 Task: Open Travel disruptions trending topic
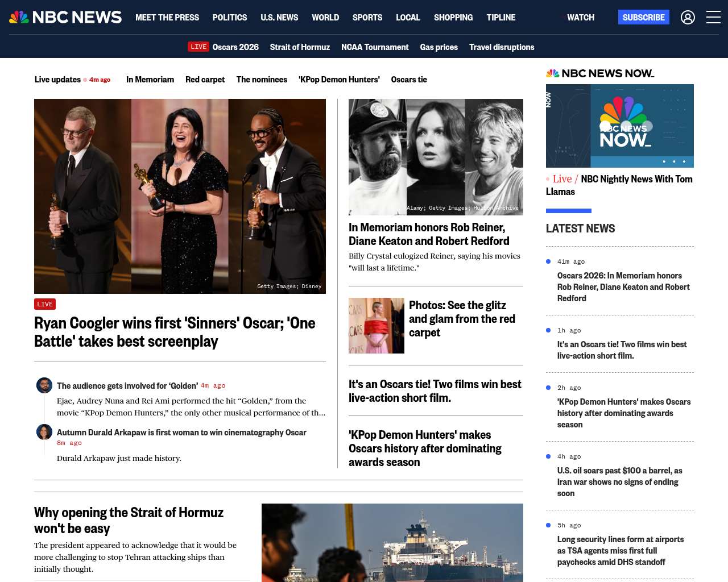coord(502,47)
